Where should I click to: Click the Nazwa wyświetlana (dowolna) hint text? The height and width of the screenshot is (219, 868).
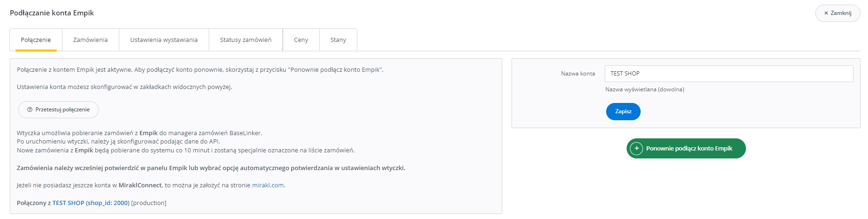point(645,89)
